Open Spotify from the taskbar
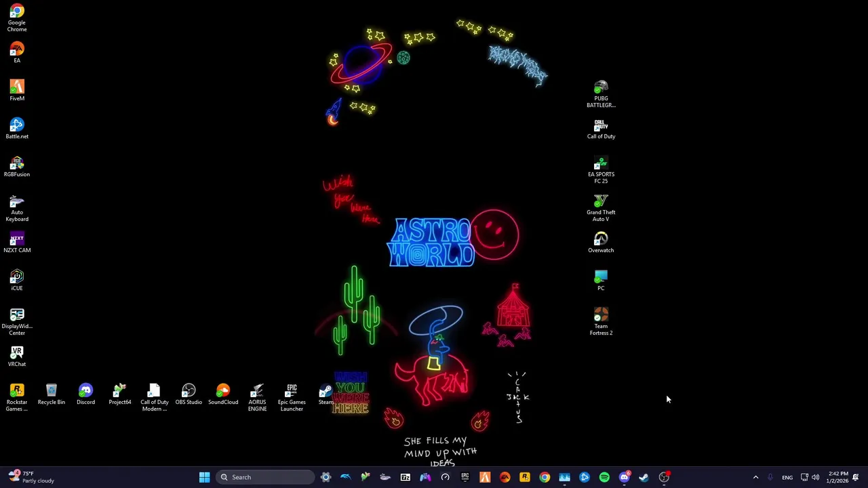Image resolution: width=868 pixels, height=488 pixels. 604,477
